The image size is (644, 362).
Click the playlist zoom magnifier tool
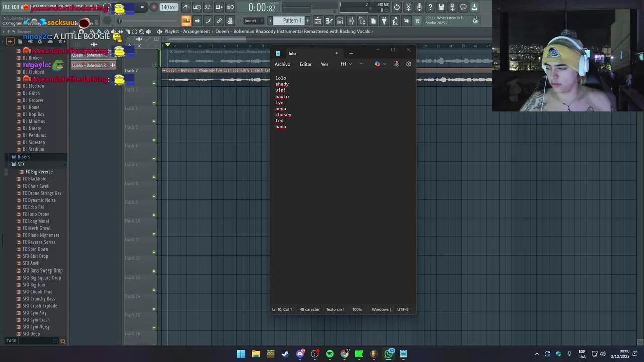[141, 31]
